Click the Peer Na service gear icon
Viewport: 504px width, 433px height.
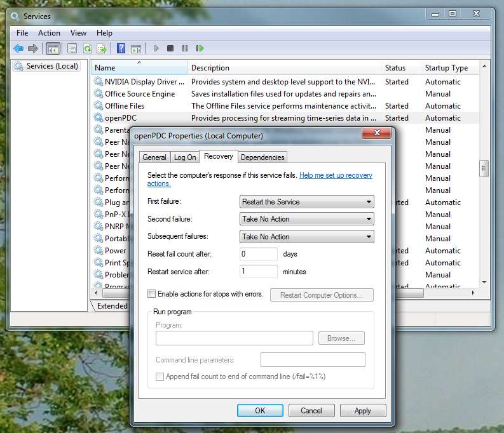click(x=99, y=142)
